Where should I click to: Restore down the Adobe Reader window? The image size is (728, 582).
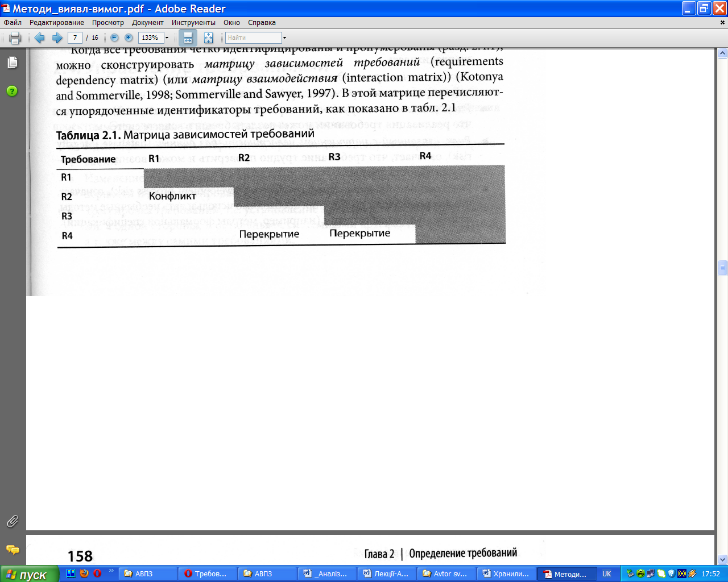pyautogui.click(x=704, y=8)
